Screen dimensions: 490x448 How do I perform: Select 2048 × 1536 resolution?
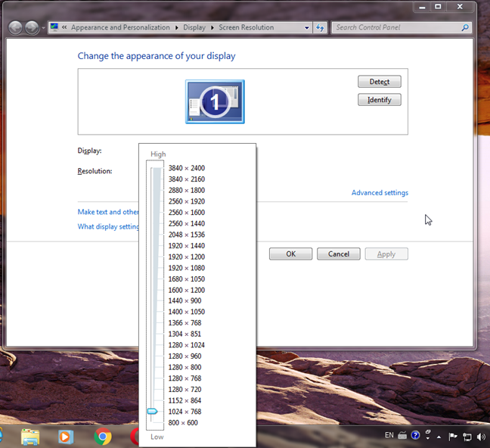click(x=187, y=235)
